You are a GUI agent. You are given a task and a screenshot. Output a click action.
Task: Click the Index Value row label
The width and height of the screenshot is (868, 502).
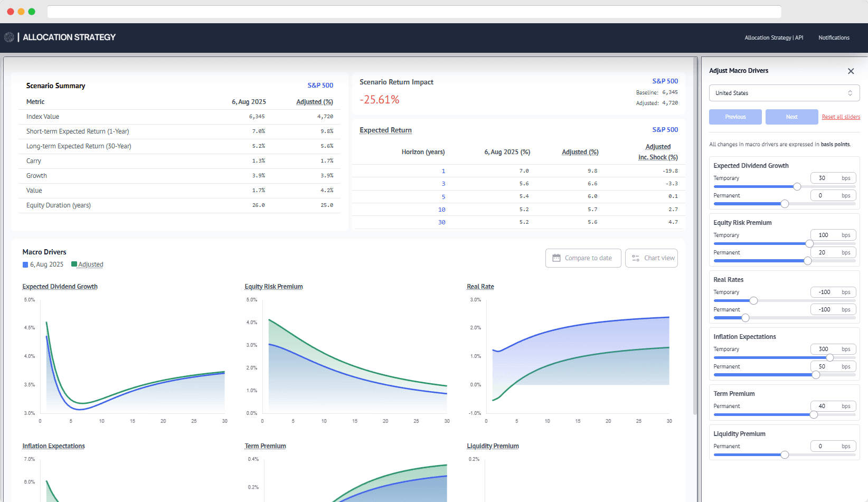(x=43, y=117)
